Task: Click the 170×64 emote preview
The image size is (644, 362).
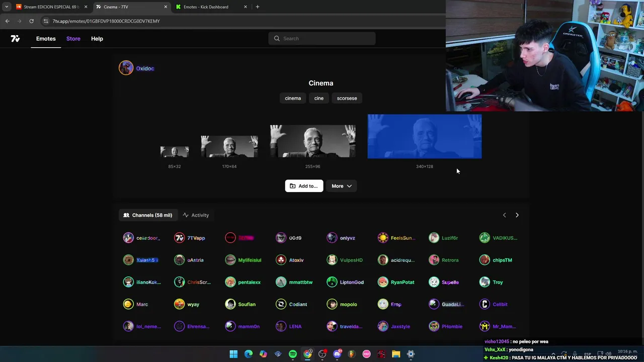Action: coord(229,146)
